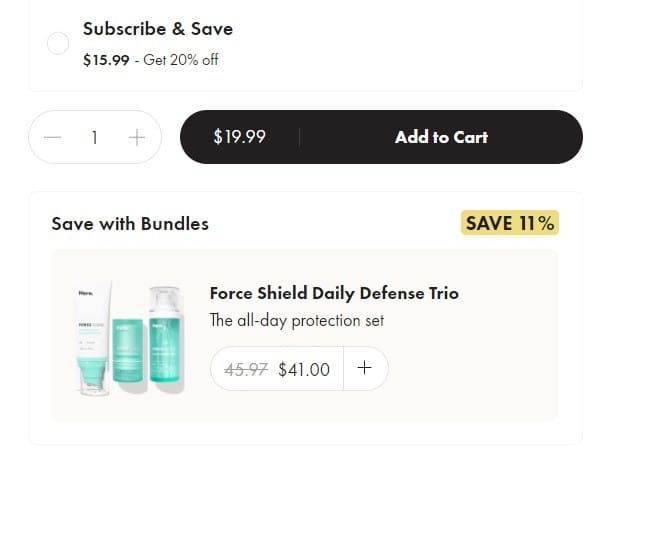Increase quantity with the plus icon
The image size is (672, 560).
(x=137, y=137)
